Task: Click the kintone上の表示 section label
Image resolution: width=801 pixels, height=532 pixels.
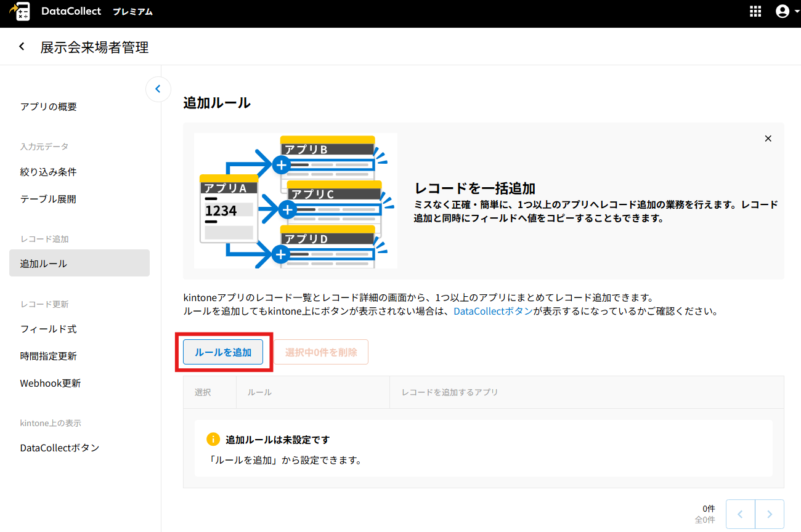Action: [51, 423]
